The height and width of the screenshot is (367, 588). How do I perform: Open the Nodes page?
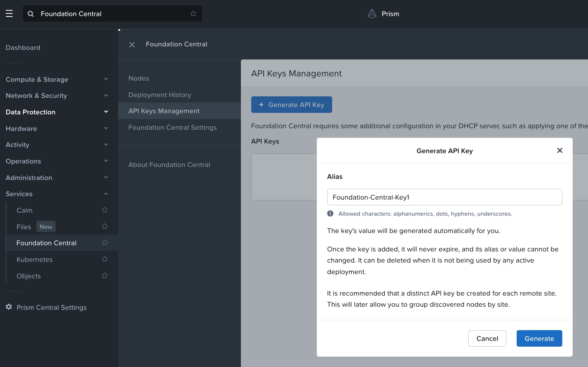139,78
